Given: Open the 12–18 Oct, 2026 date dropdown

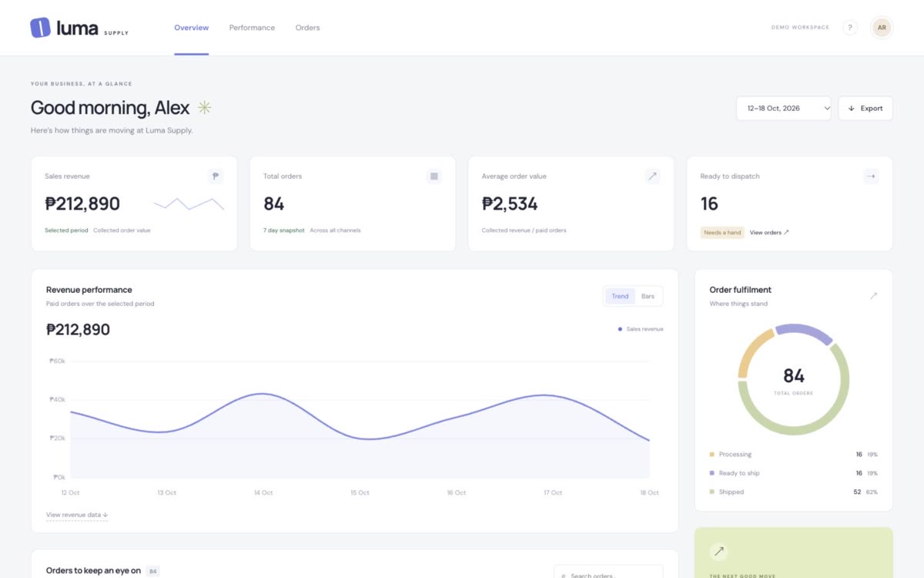Looking at the screenshot, I should (x=784, y=109).
